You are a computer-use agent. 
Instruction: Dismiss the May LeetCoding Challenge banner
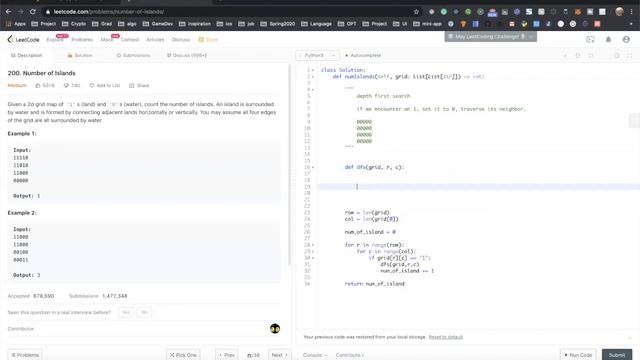[x=531, y=37]
